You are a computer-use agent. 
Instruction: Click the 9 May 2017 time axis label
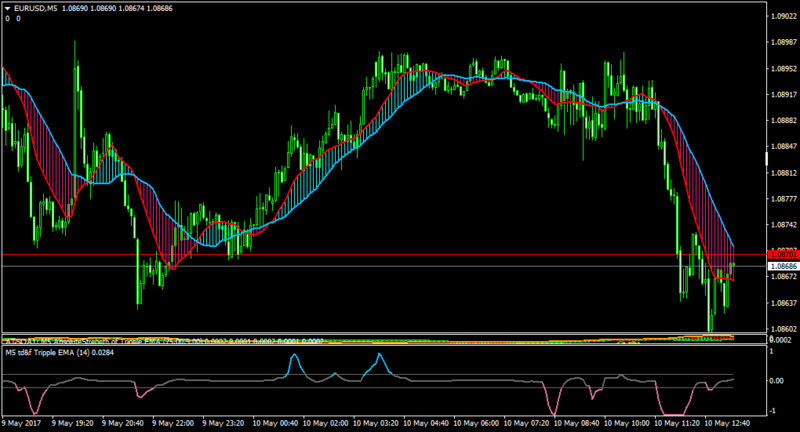pyautogui.click(x=21, y=423)
